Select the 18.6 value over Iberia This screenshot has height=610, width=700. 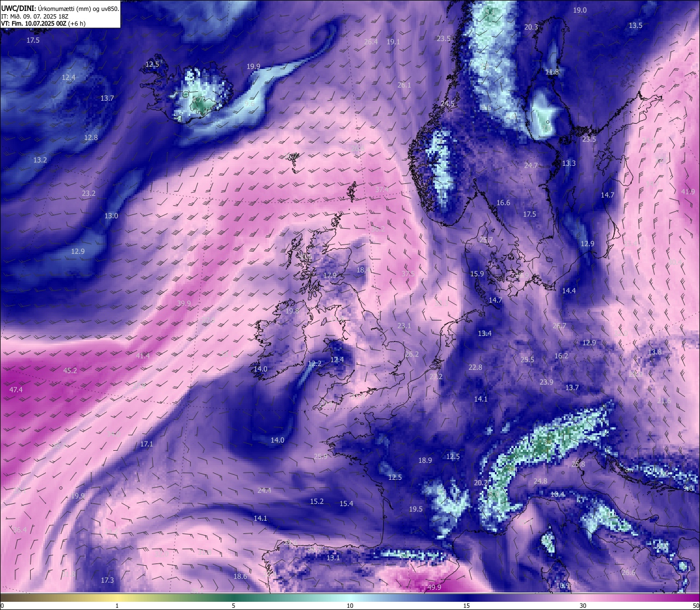tap(240, 576)
